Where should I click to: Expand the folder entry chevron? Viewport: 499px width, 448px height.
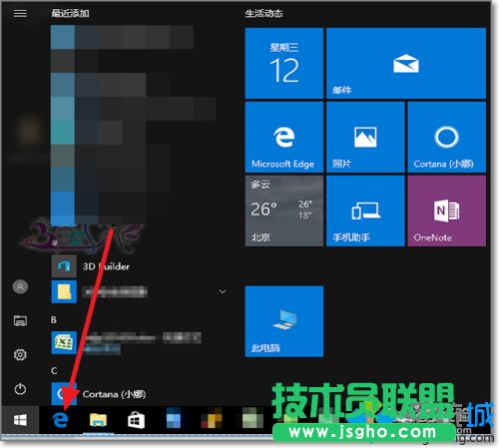(223, 291)
